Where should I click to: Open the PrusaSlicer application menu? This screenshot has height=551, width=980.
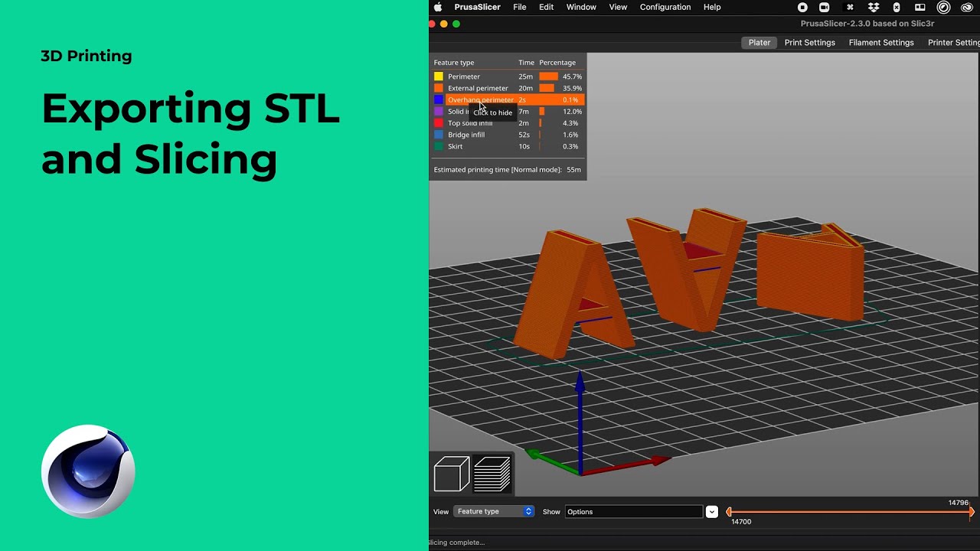tap(477, 7)
